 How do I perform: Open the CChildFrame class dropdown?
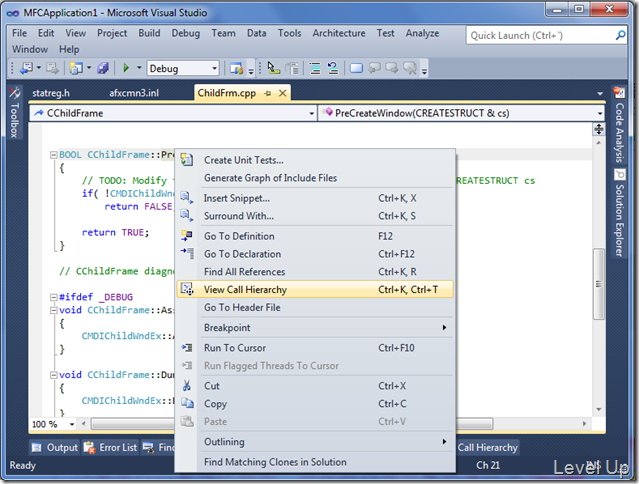click(312, 113)
